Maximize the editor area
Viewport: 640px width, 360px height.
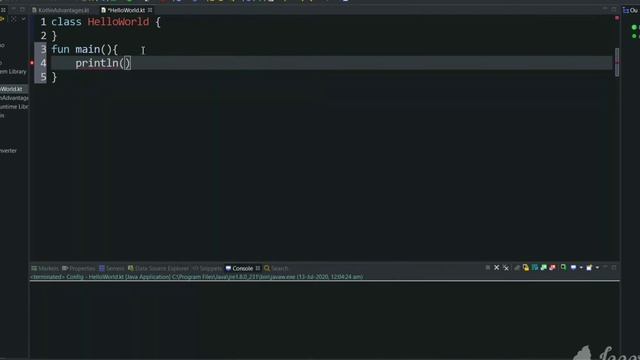pos(614,9)
